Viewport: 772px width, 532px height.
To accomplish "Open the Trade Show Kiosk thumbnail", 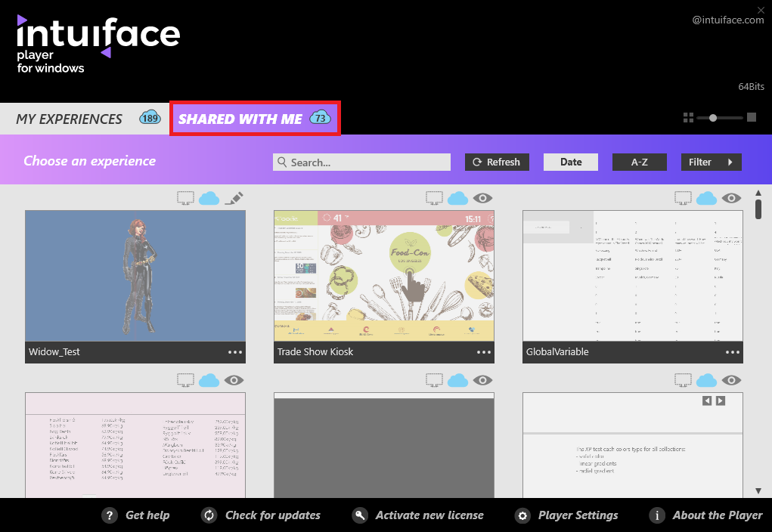I will [x=383, y=276].
